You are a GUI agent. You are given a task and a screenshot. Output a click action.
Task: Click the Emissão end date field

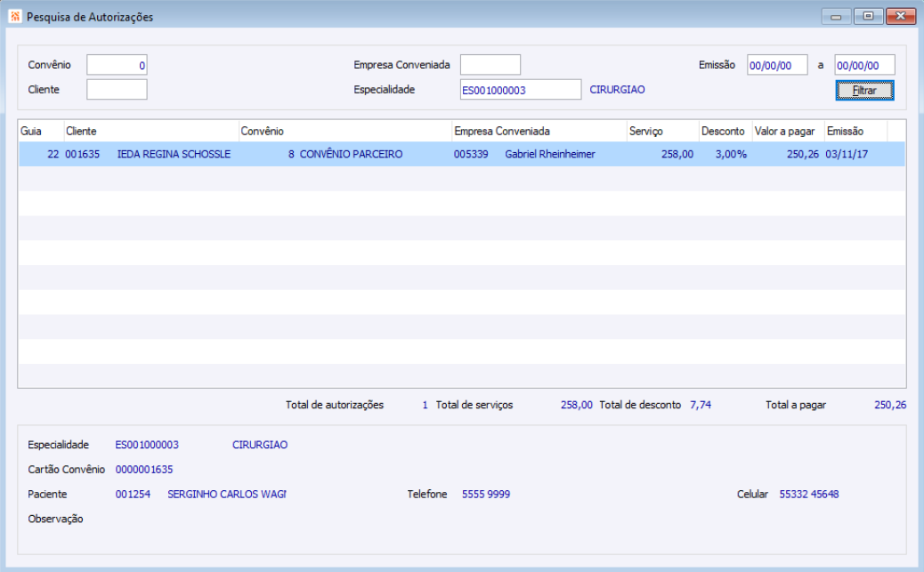coord(864,65)
